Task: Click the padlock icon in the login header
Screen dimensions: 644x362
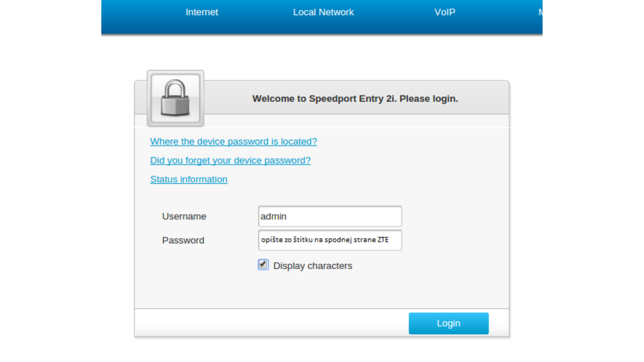Action: click(x=175, y=98)
